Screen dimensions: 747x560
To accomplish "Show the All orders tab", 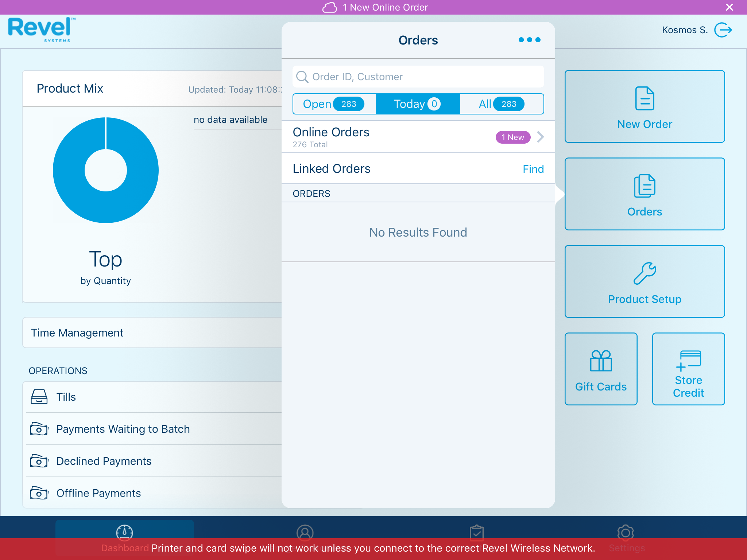I will [x=502, y=104].
